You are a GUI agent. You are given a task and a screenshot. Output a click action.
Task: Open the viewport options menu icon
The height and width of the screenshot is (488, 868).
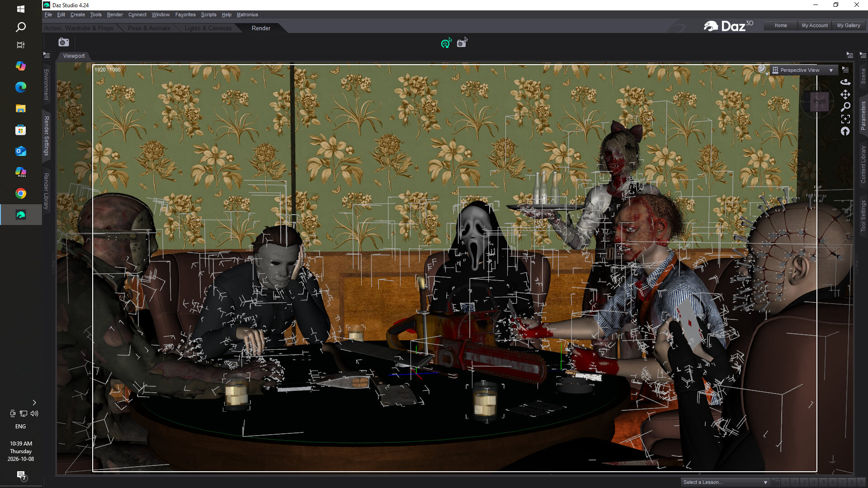[x=845, y=70]
